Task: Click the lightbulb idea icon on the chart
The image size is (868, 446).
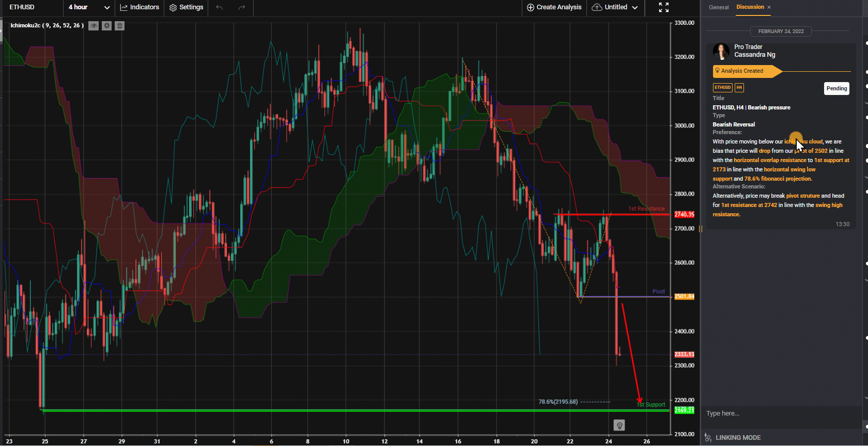Action: click(x=619, y=425)
